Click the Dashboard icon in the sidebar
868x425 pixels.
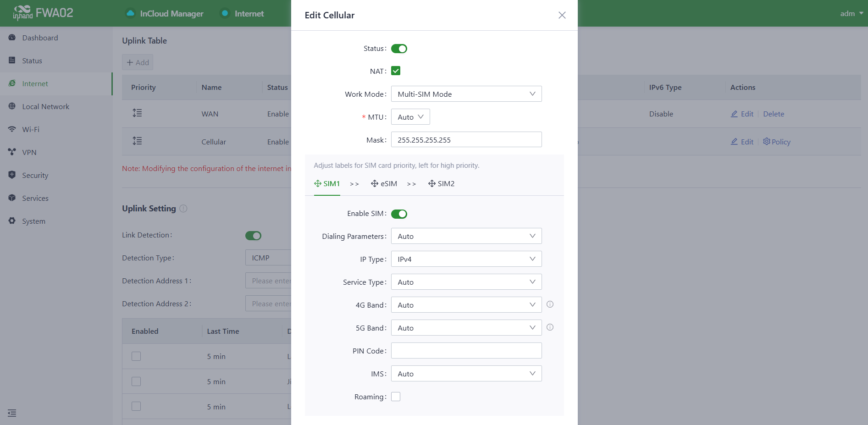coord(12,38)
